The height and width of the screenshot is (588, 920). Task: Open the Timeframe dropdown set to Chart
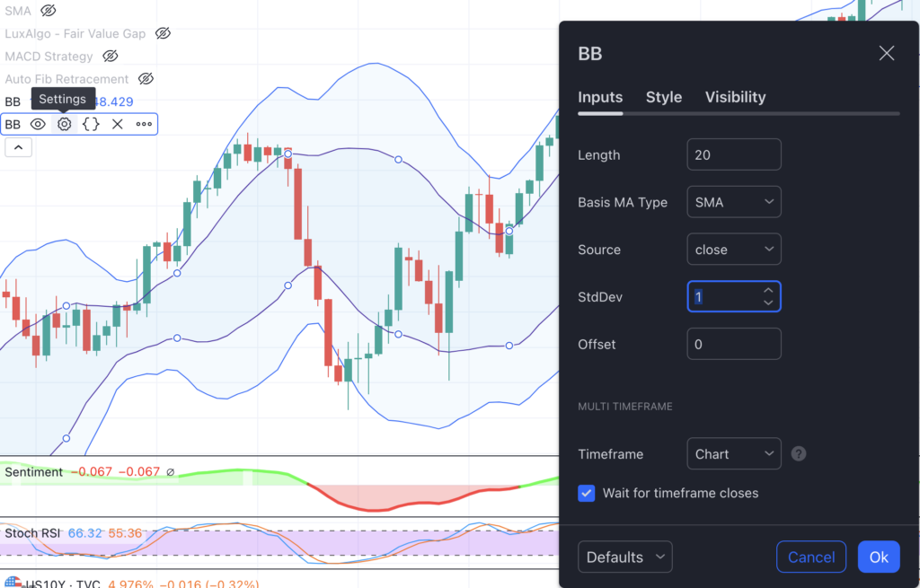tap(733, 453)
